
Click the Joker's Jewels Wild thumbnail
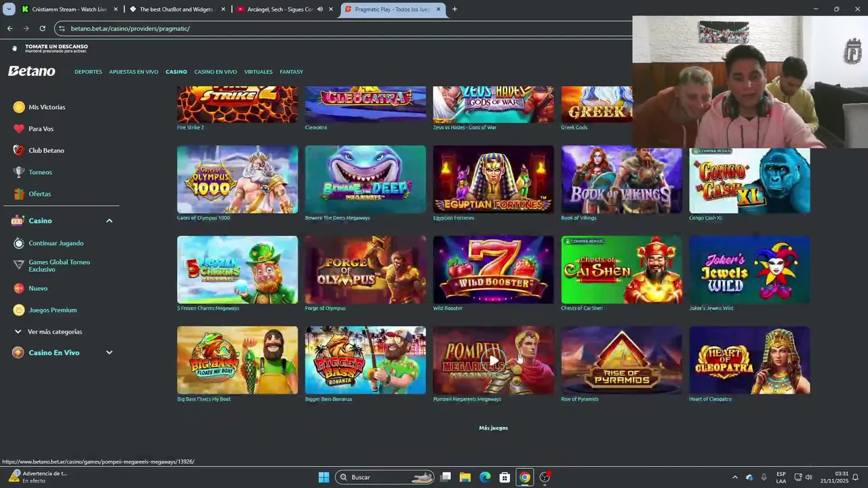tap(749, 270)
